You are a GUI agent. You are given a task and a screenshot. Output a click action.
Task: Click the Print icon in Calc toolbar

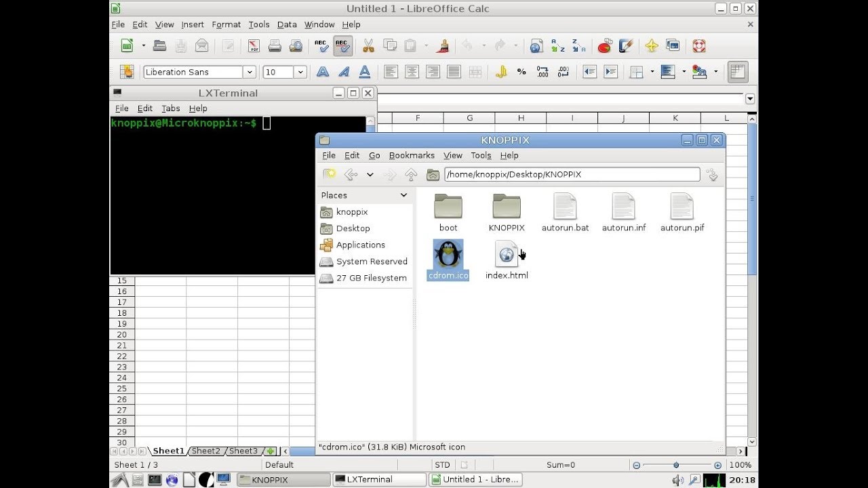(275, 46)
